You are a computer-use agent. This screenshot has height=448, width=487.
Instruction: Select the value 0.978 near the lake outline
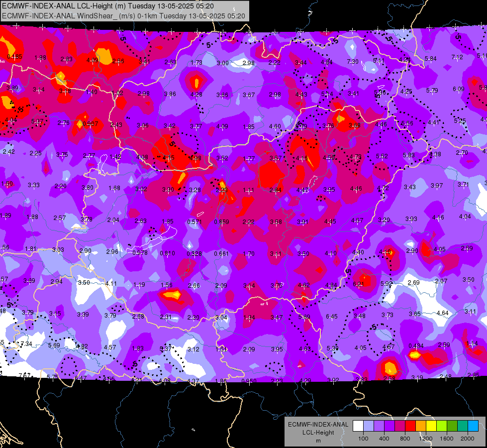(x=140, y=253)
